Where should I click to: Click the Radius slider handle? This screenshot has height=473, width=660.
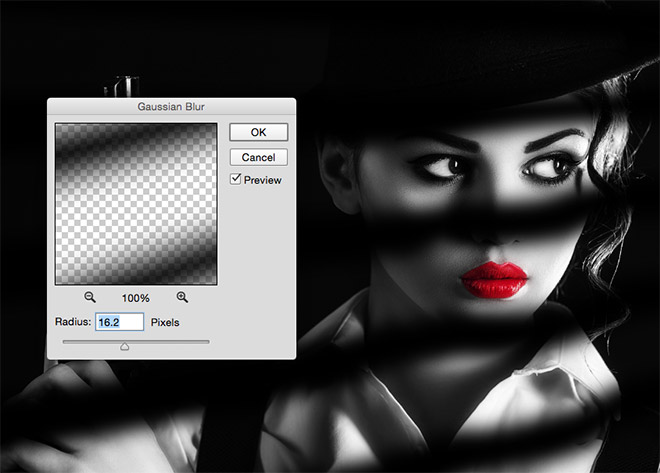point(124,346)
